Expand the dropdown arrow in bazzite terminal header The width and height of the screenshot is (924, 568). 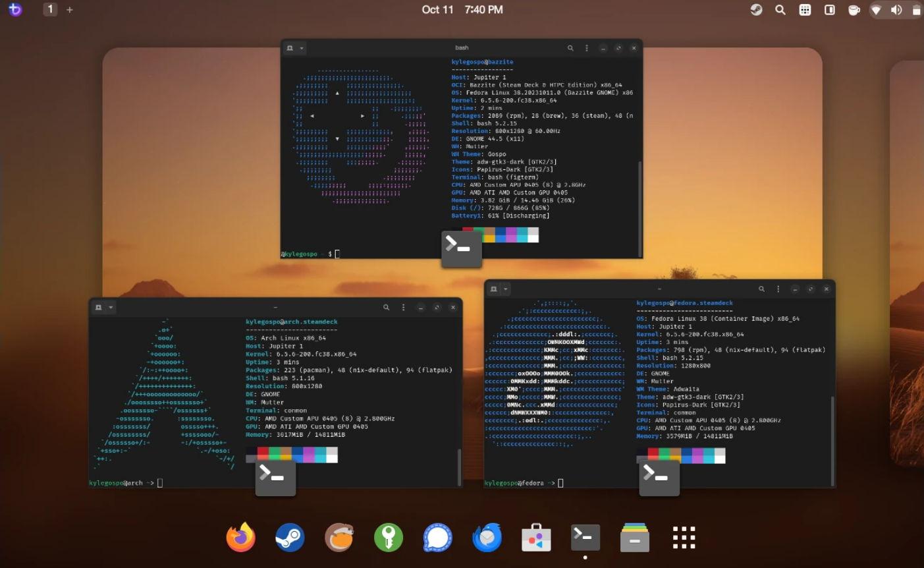click(x=302, y=48)
